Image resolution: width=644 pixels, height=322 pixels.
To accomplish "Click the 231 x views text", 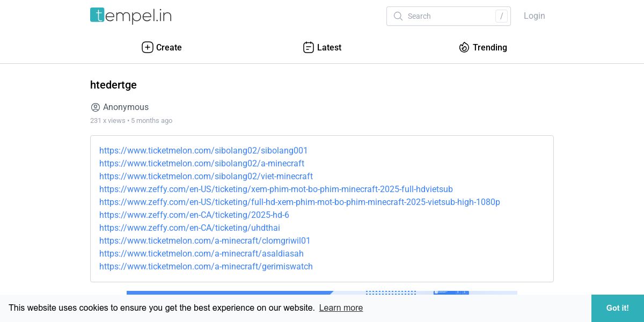I will coord(107,121).
